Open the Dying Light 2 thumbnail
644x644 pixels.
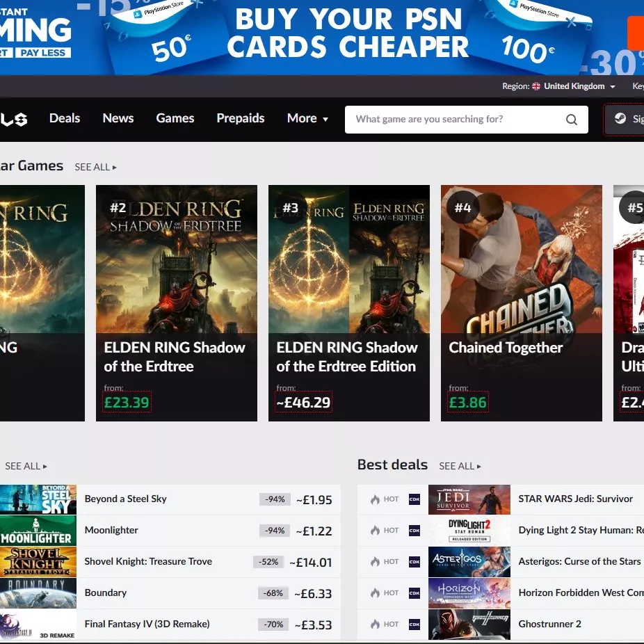[x=469, y=531]
